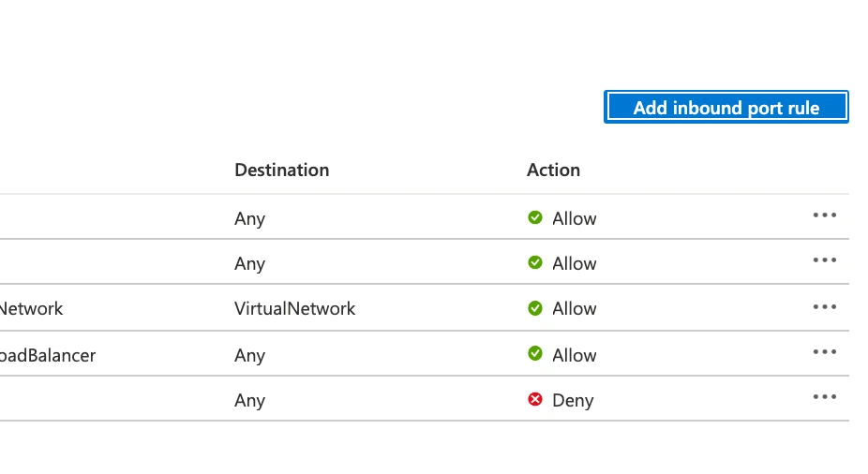
Task: Select Any destination in the first row
Action: [x=249, y=219]
